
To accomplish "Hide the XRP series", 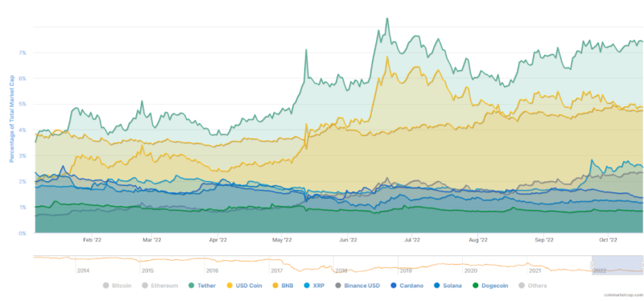I will 313,286.
